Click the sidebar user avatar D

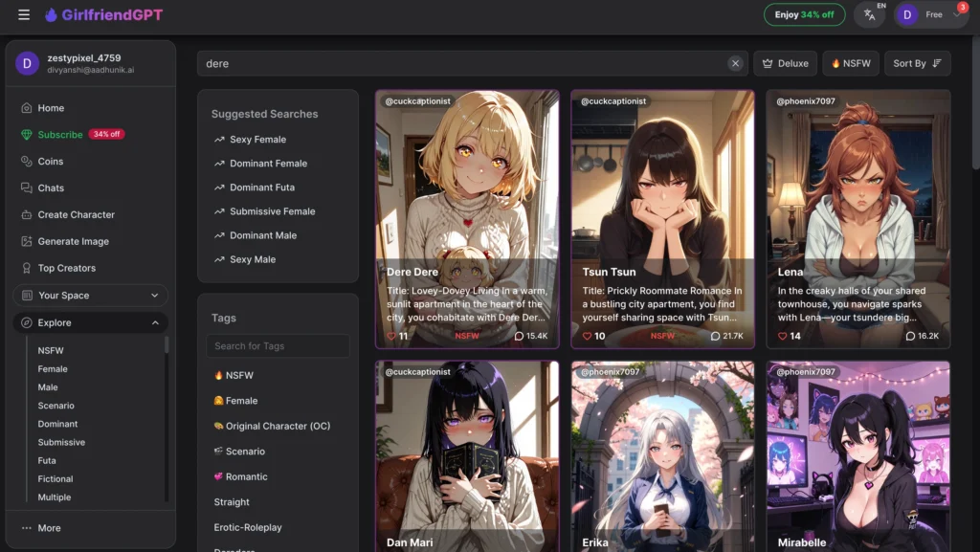pos(27,63)
